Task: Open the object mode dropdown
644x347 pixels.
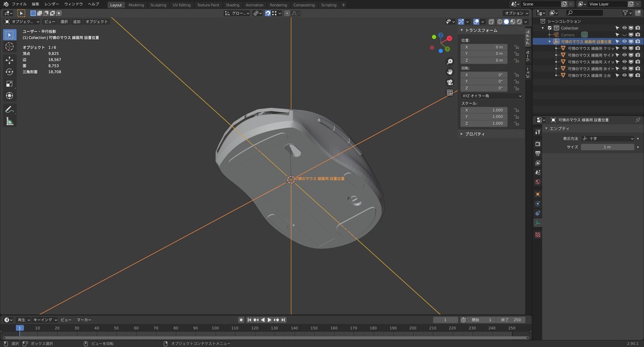Action: tap(22, 22)
